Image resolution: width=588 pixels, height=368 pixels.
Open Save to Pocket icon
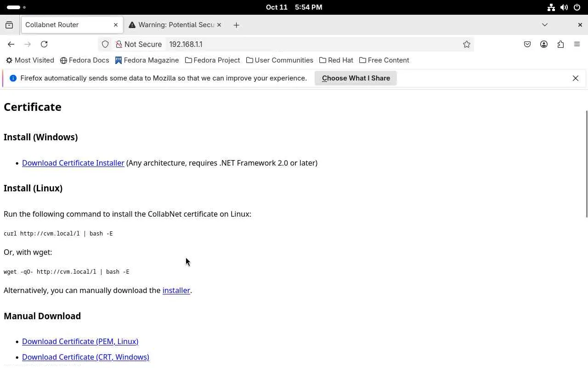click(527, 44)
